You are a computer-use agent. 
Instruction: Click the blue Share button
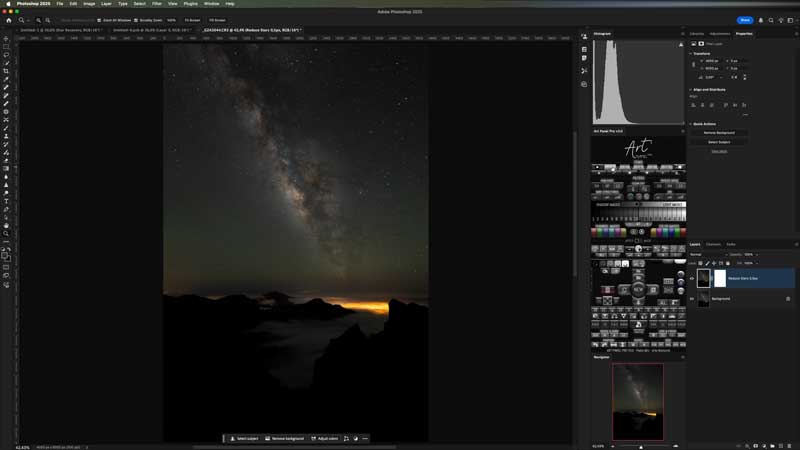tap(745, 20)
